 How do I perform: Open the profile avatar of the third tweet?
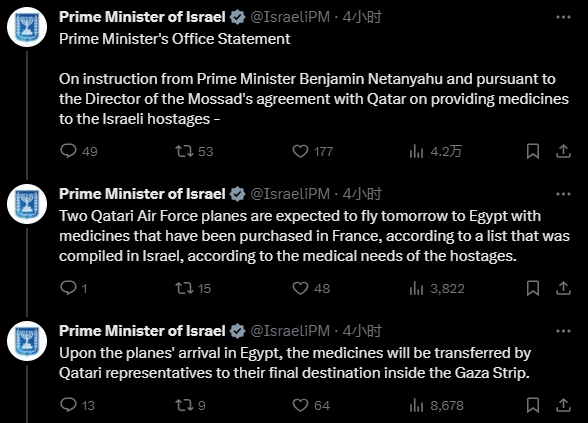(27, 341)
